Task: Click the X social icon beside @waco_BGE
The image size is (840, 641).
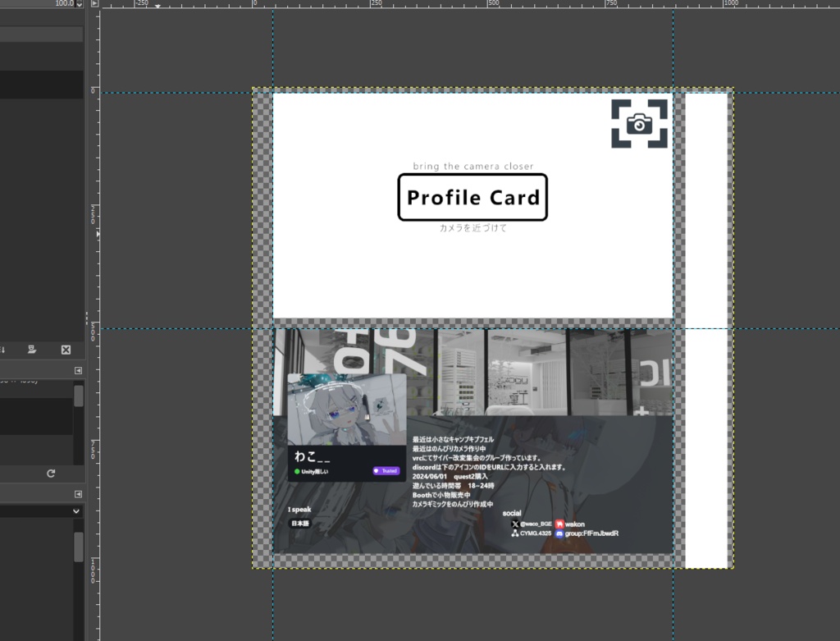Action: click(515, 524)
